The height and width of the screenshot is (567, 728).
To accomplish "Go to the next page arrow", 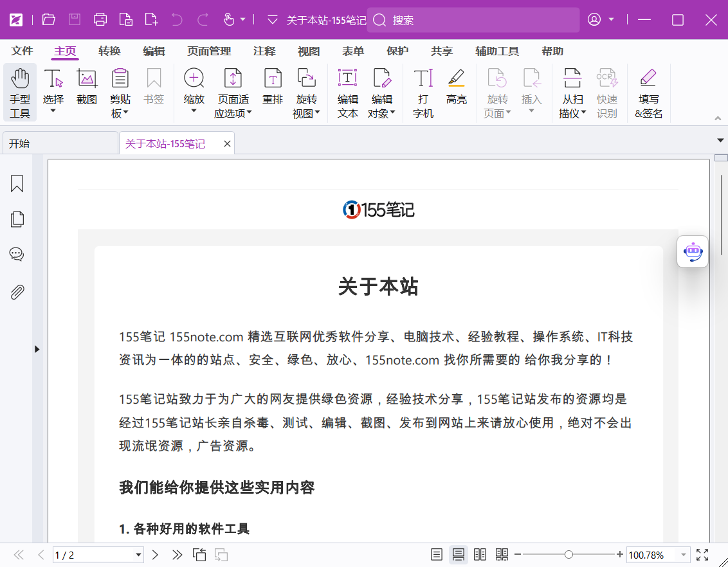I will [155, 555].
